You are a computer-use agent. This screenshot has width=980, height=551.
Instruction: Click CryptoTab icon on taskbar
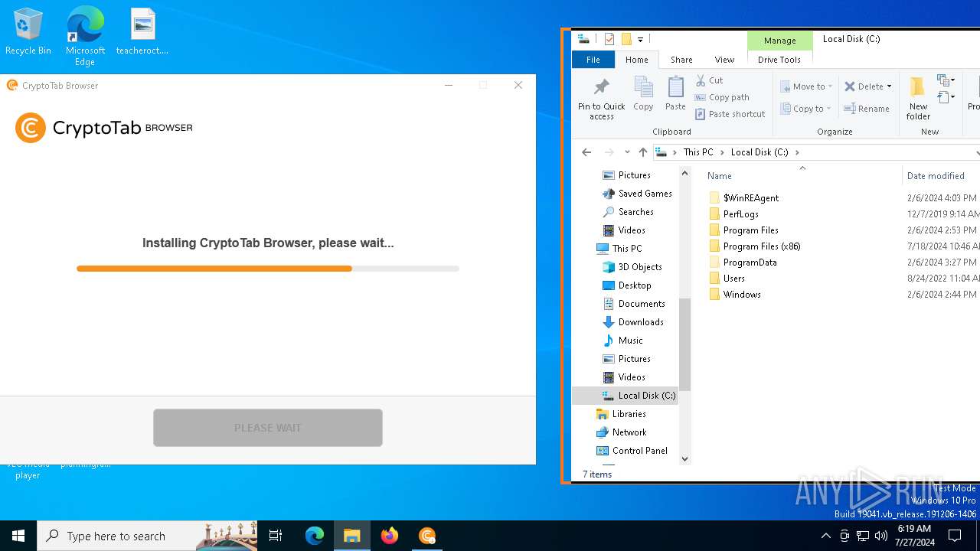coord(427,536)
